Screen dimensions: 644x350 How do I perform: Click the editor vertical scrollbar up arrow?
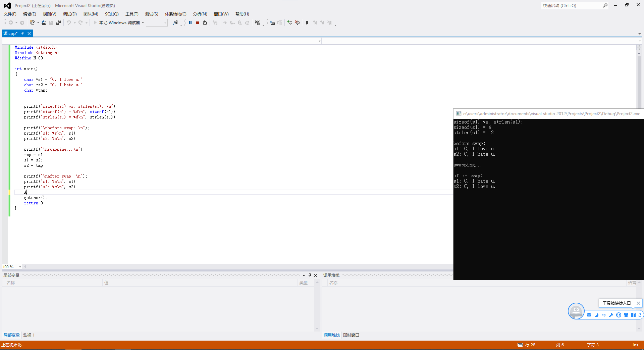coord(639,53)
